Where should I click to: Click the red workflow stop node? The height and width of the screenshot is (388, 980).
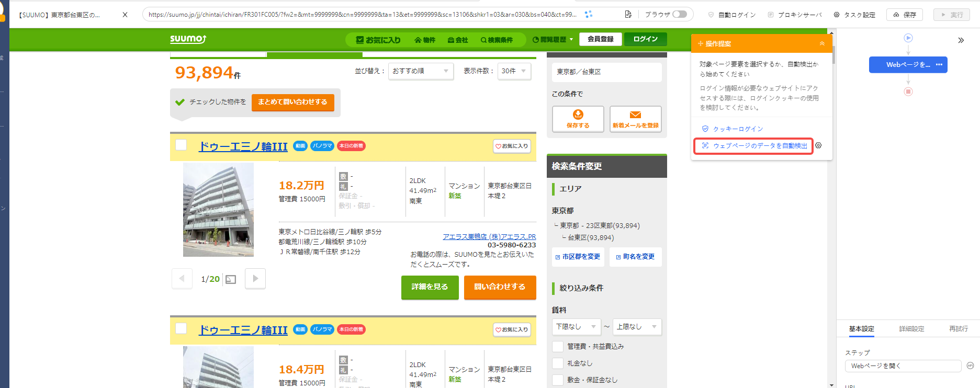tap(908, 92)
